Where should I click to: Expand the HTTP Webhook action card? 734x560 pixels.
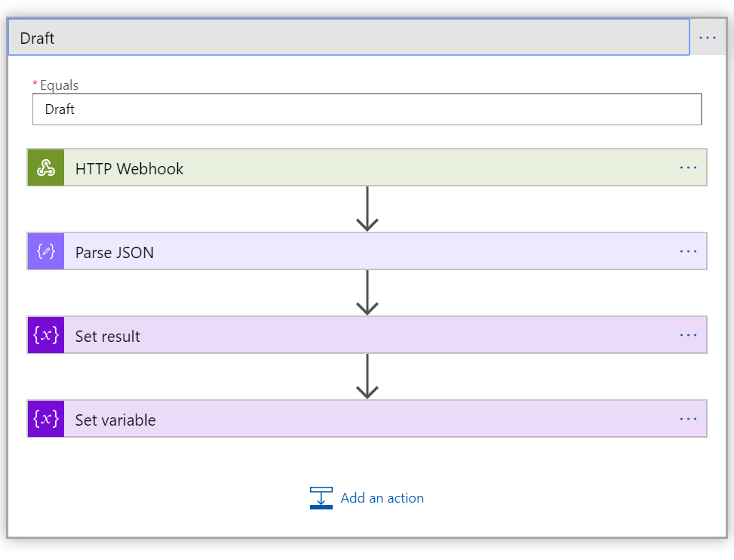click(362, 168)
